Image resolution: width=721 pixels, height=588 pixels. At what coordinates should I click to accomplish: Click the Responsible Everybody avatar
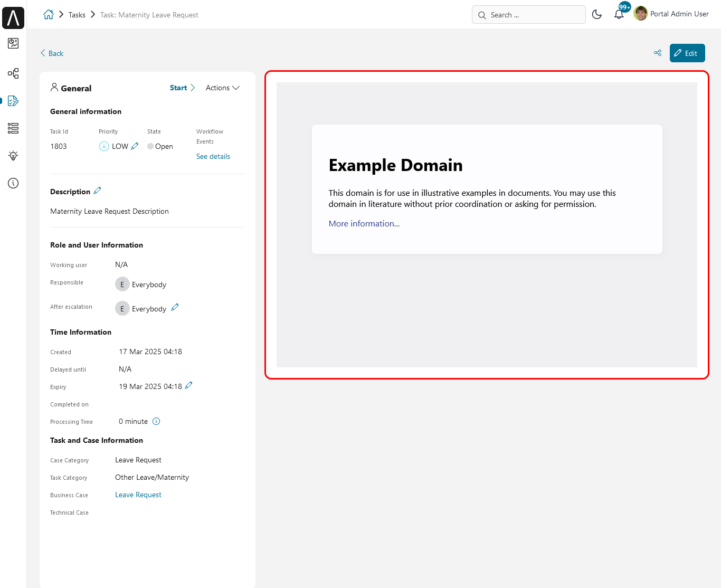pyautogui.click(x=122, y=284)
